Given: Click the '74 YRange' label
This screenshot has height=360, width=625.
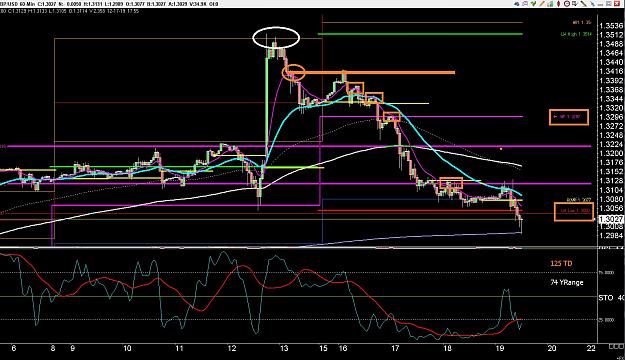Looking at the screenshot, I should pos(566,282).
